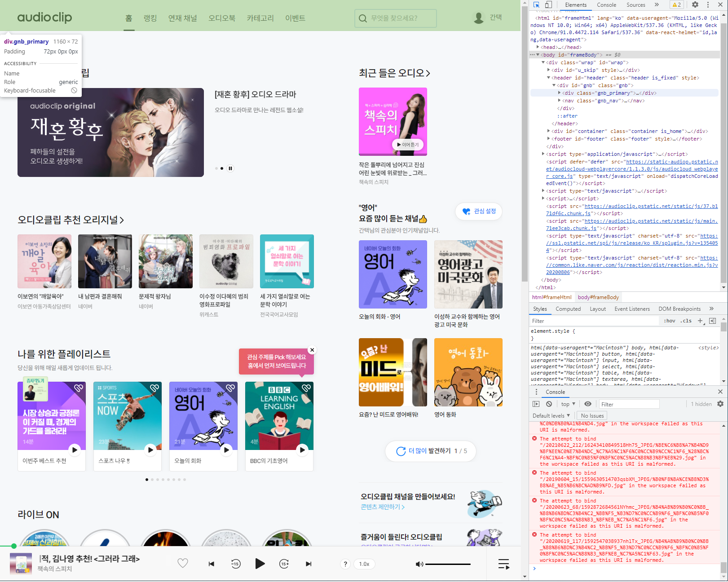Image resolution: width=728 pixels, height=582 pixels.
Task: Click the main play button in player
Action: tap(260, 564)
